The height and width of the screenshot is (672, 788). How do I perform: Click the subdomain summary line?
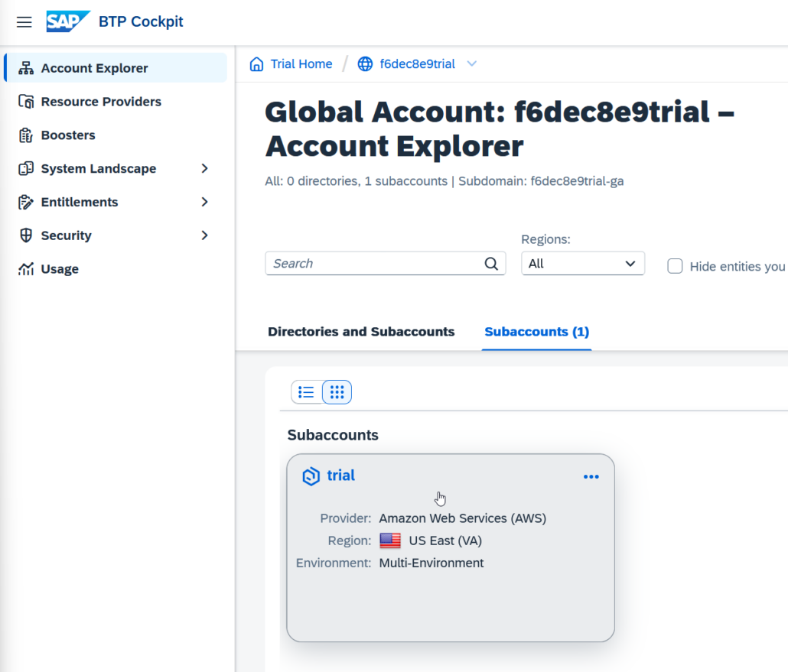coord(444,181)
